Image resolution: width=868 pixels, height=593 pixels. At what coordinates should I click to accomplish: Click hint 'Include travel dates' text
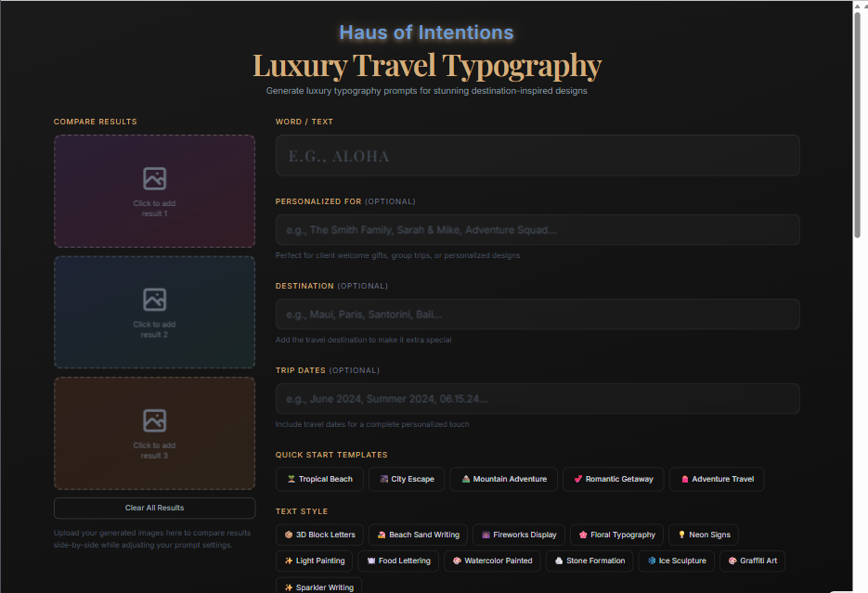[x=372, y=424]
